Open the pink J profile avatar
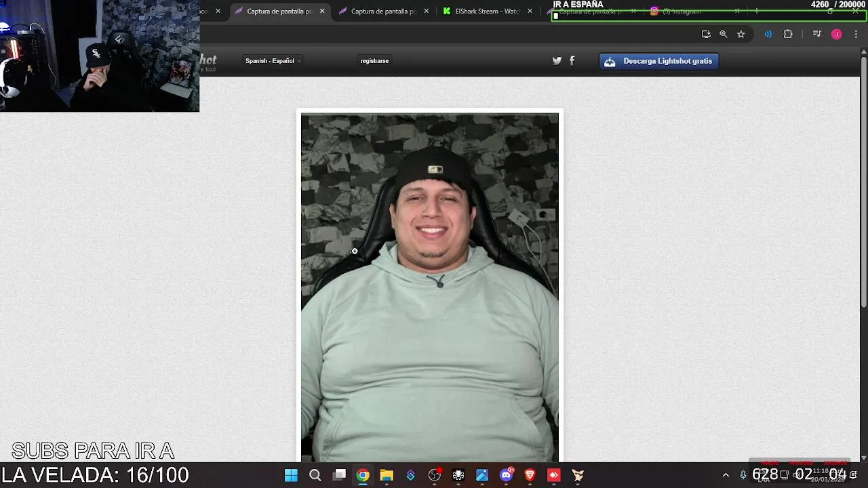868x488 pixels. (x=837, y=34)
